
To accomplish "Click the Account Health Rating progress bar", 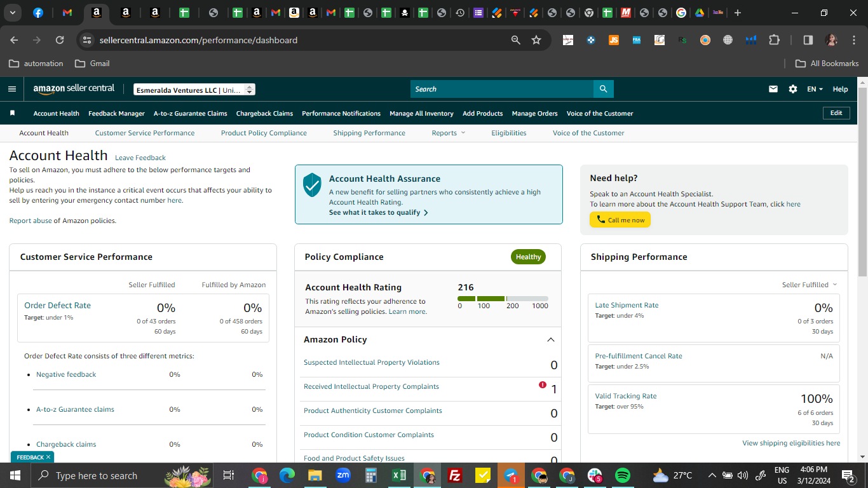I will [x=503, y=299].
